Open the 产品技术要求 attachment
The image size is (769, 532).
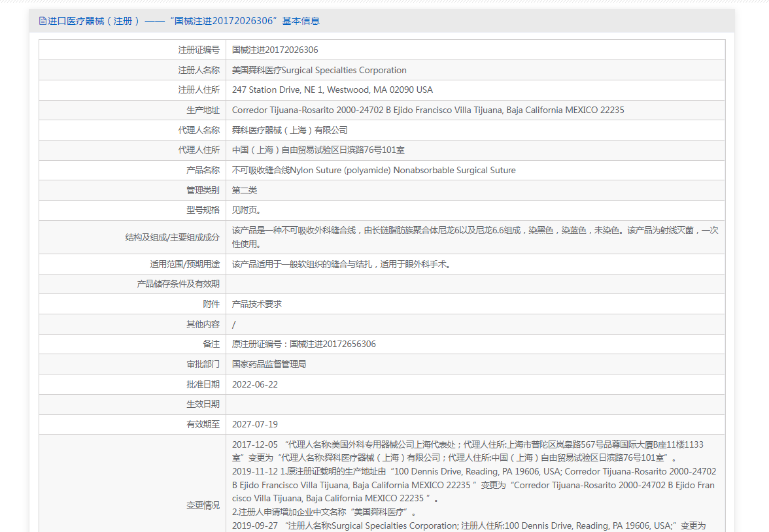(257, 304)
